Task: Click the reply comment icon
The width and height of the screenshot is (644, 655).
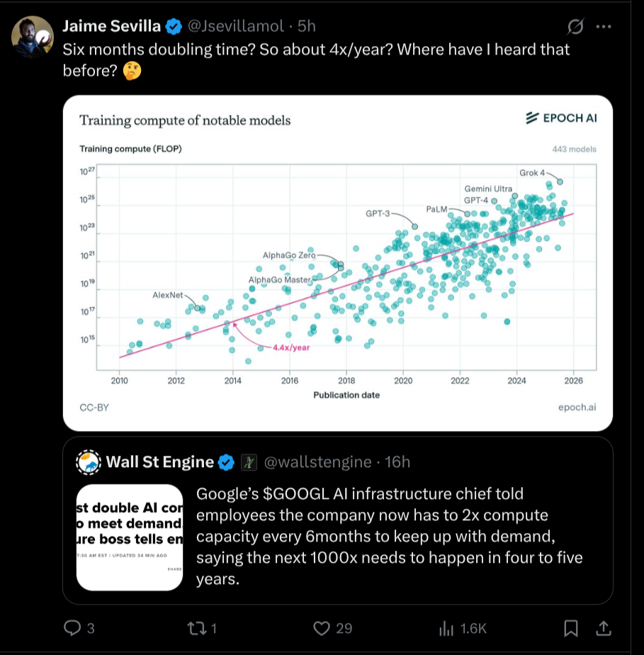Action: coord(73,628)
